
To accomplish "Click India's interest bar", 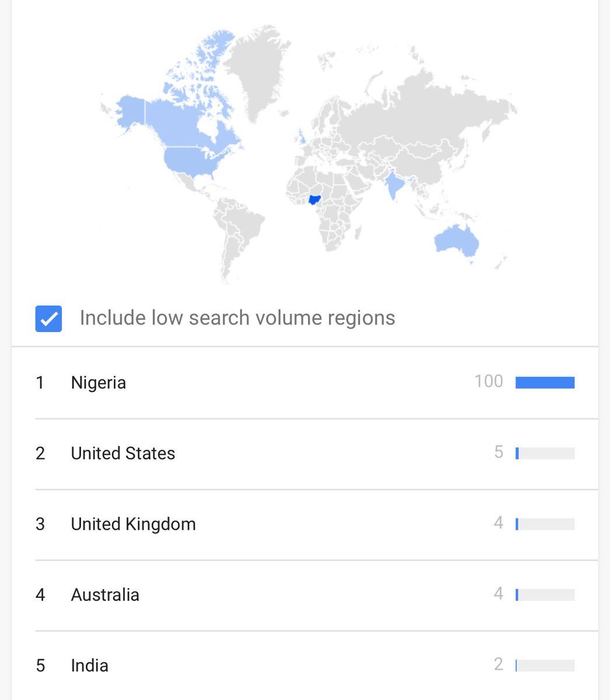I will pos(545,665).
